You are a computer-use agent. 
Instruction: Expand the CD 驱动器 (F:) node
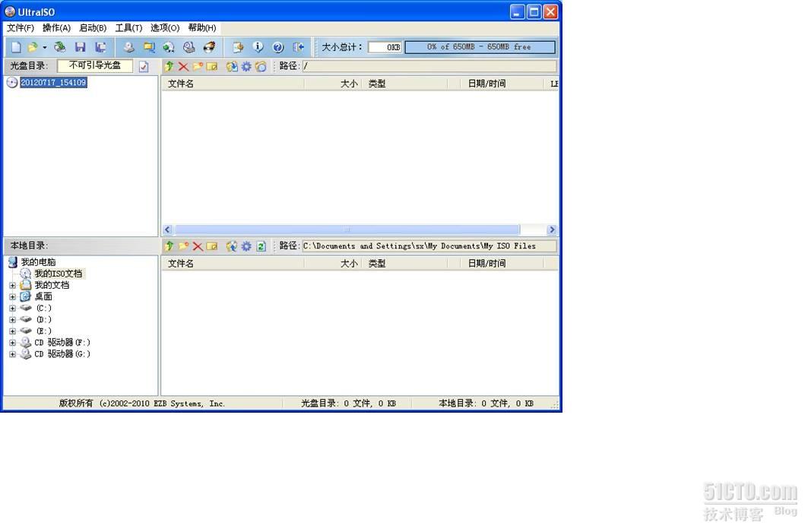[12, 343]
